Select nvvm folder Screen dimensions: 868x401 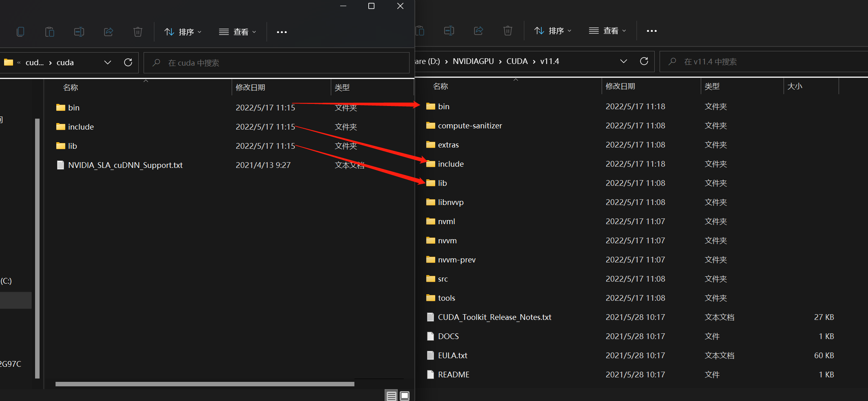[447, 240]
